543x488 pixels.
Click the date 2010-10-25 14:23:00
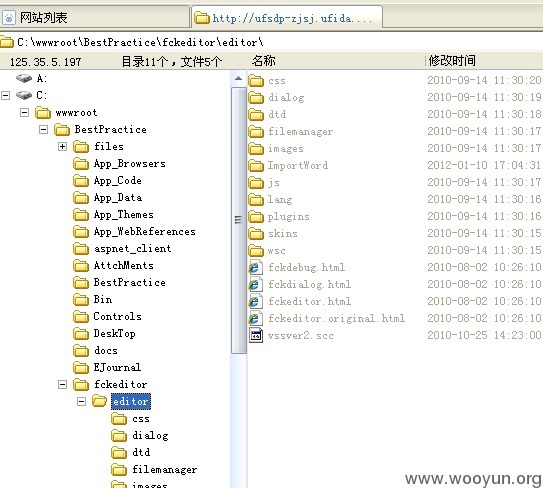[484, 335]
